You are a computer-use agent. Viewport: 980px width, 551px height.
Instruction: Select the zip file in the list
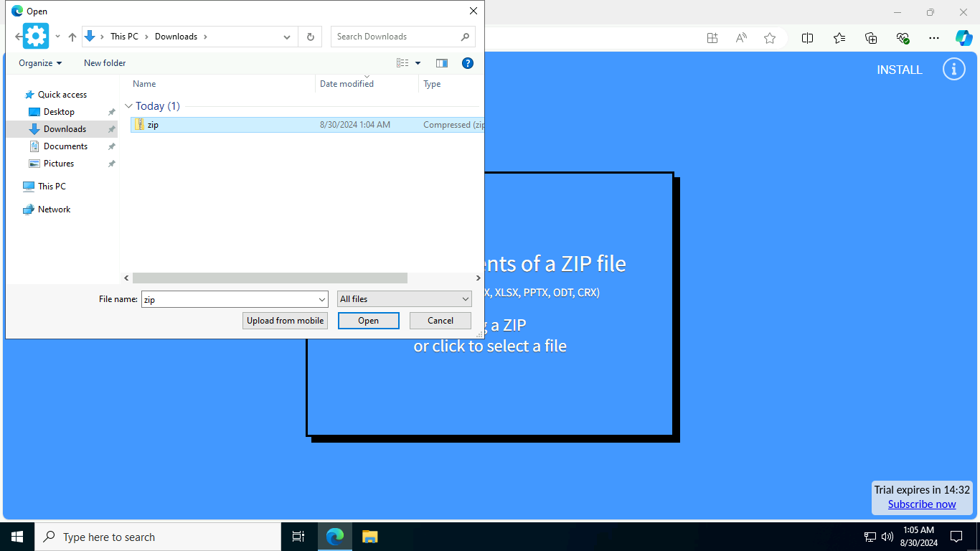pos(153,124)
